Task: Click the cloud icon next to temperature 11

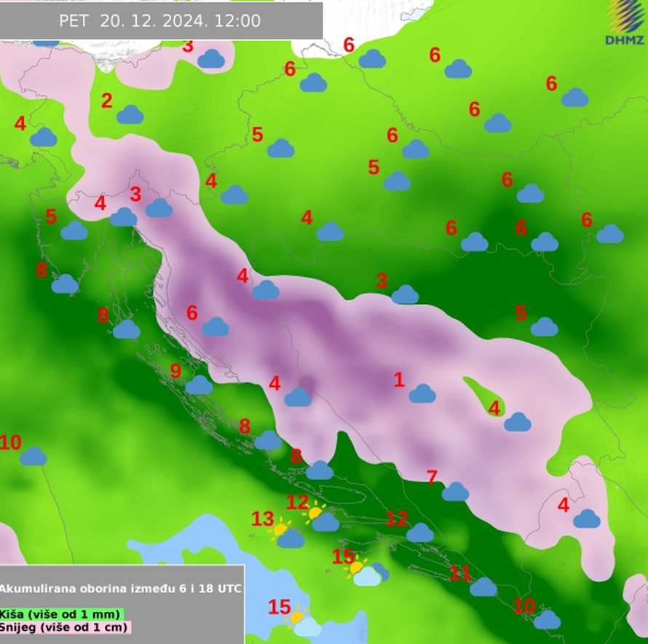Action: pos(483,586)
